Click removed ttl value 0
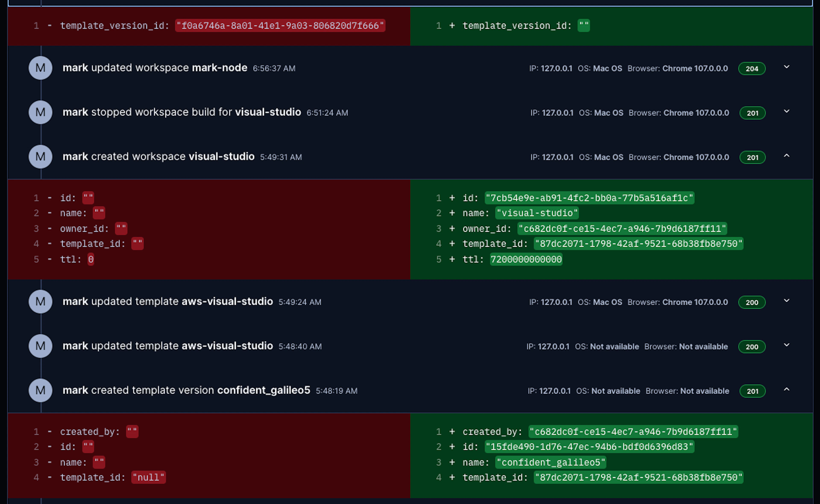 pyautogui.click(x=91, y=259)
